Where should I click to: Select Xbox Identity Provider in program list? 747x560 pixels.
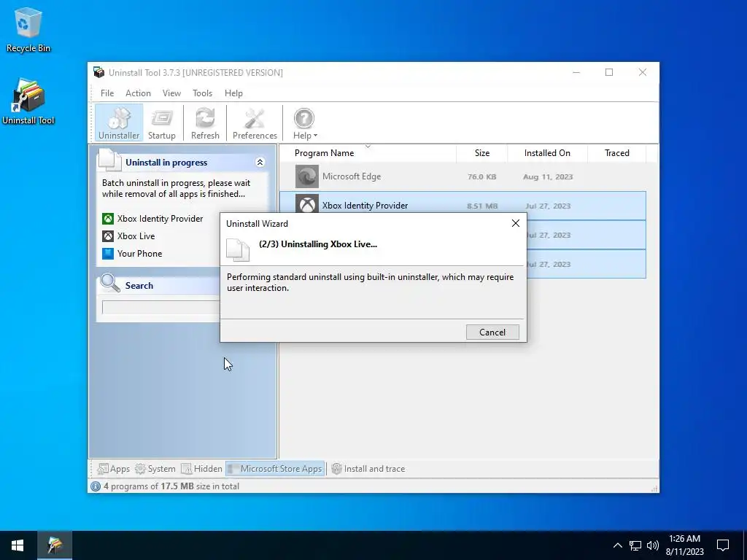click(365, 206)
